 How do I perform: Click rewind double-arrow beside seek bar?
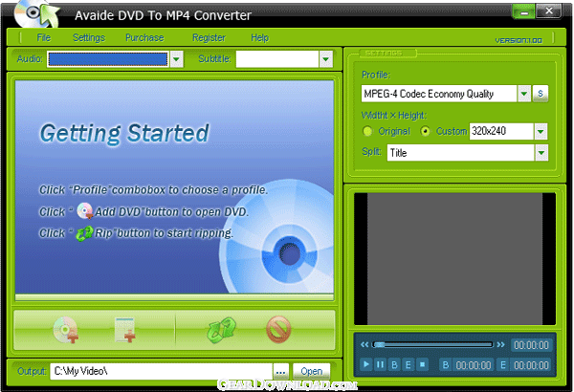(x=364, y=345)
